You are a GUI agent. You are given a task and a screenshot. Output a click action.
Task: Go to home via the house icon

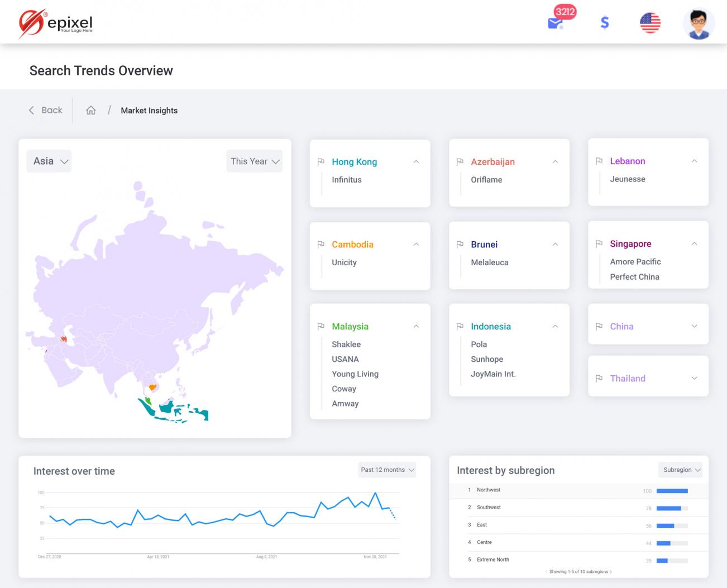point(91,111)
